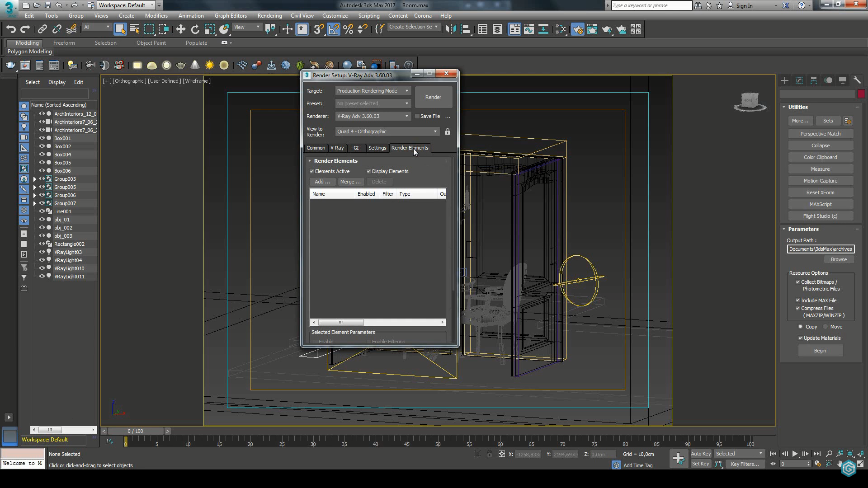Click the Add... render element button
Viewport: 868px width, 488px height.
(x=322, y=182)
